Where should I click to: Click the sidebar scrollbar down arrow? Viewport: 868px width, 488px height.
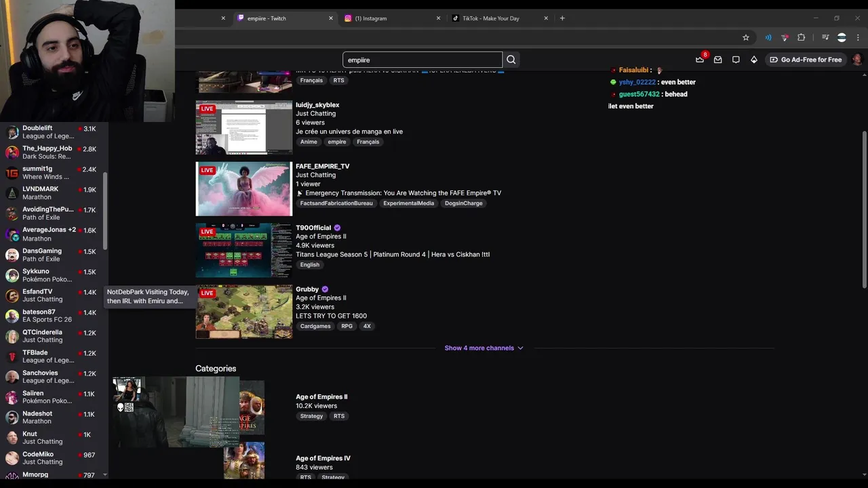105,475
